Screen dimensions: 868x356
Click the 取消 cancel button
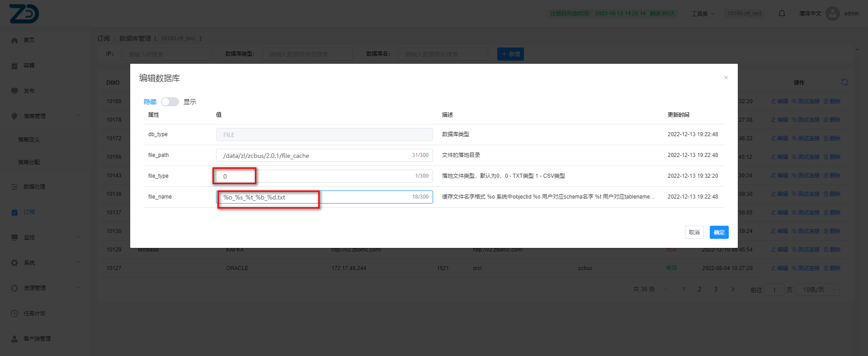tap(694, 233)
